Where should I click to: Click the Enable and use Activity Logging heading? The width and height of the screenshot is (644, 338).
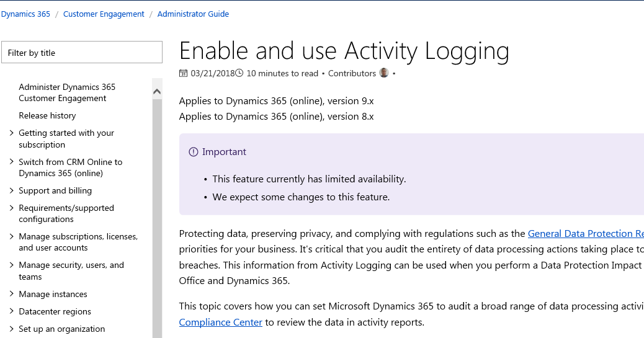coord(344,51)
